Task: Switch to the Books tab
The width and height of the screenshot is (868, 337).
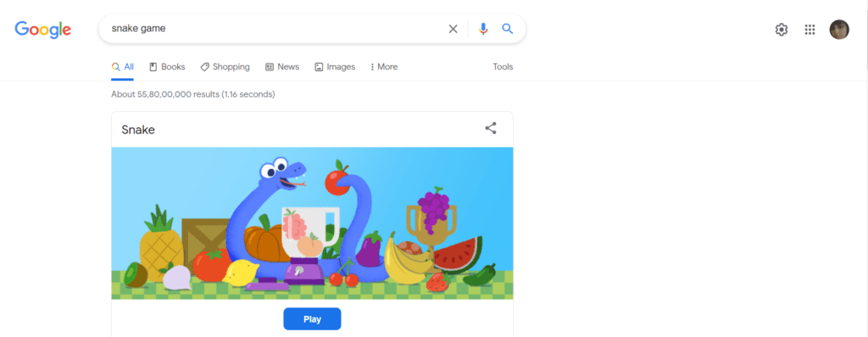Action: pyautogui.click(x=167, y=67)
